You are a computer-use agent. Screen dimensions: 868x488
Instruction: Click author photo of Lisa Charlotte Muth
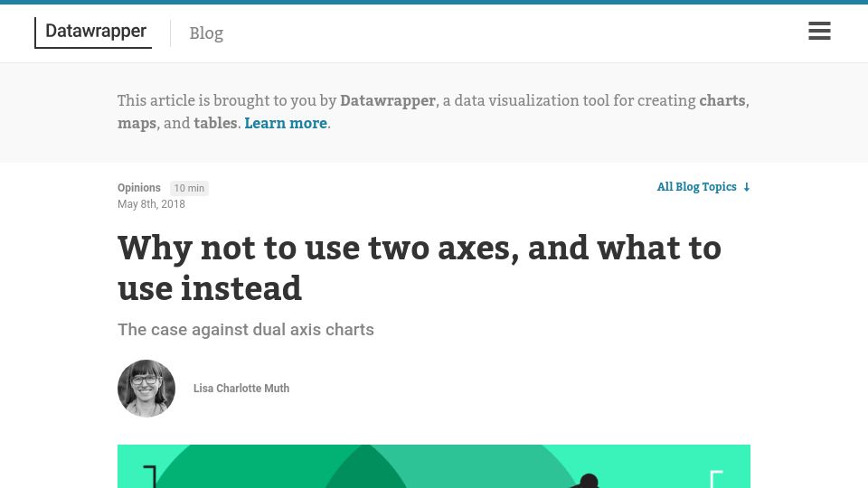coord(146,389)
